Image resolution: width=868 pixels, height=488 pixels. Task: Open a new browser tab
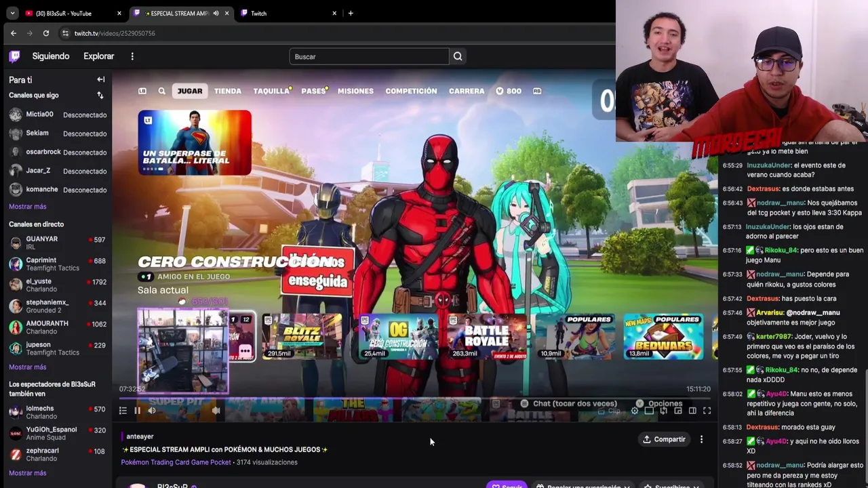(351, 13)
